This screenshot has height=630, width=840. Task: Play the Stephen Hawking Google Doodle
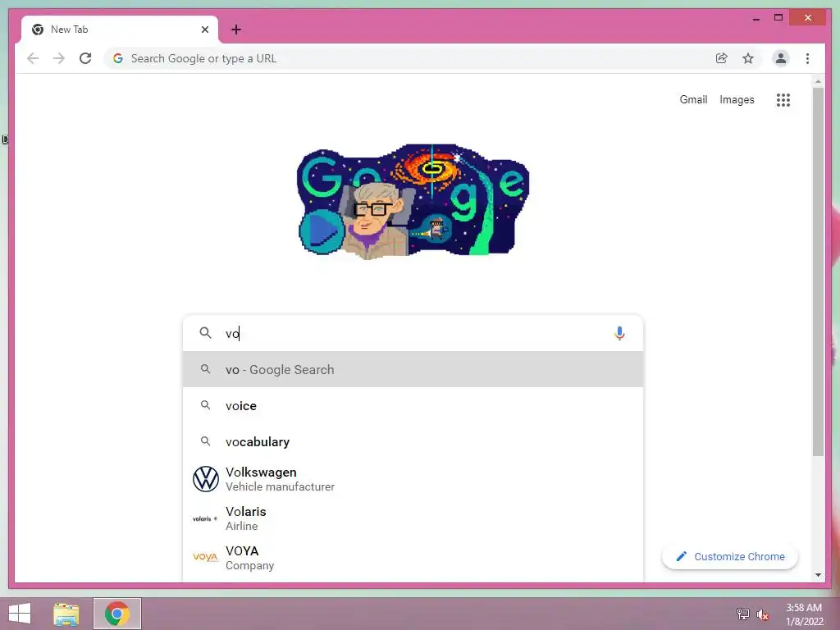tap(322, 231)
